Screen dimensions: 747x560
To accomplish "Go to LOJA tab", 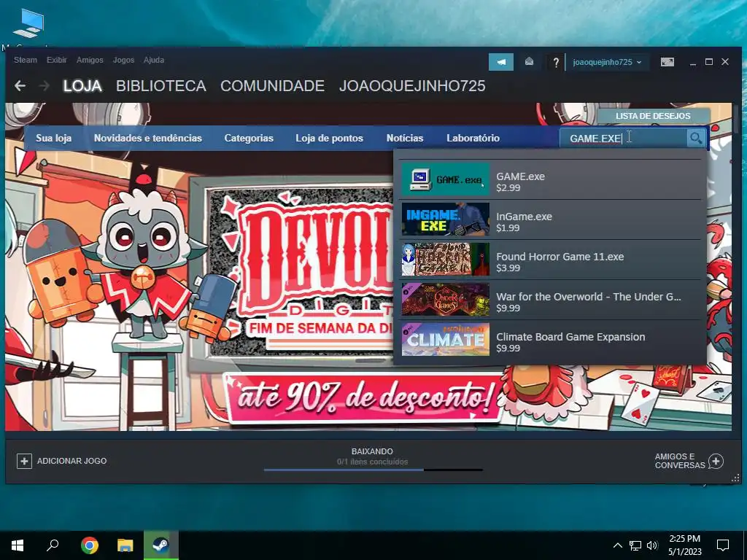I will [82, 86].
